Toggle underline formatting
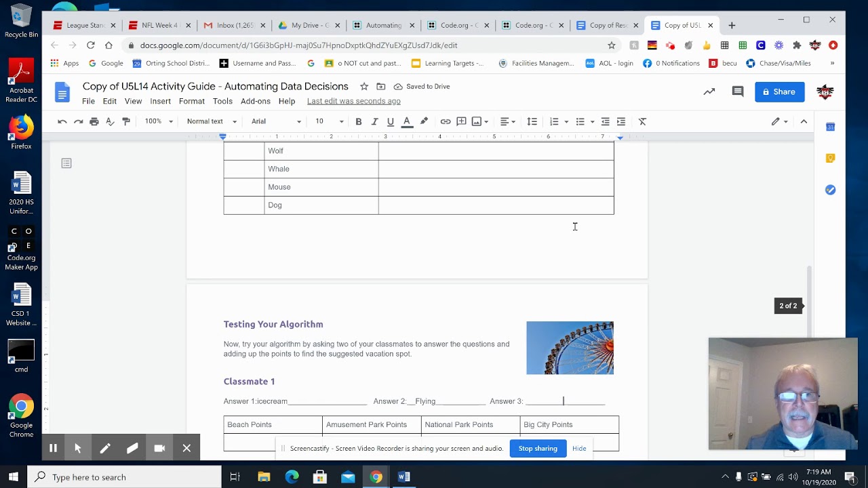Screen dimensions: 868x488 pos(391,121)
